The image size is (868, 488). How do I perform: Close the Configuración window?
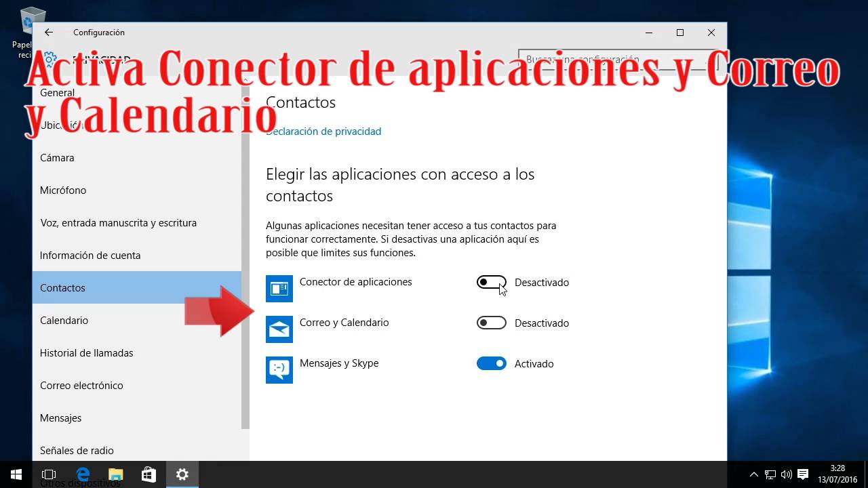pyautogui.click(x=711, y=33)
